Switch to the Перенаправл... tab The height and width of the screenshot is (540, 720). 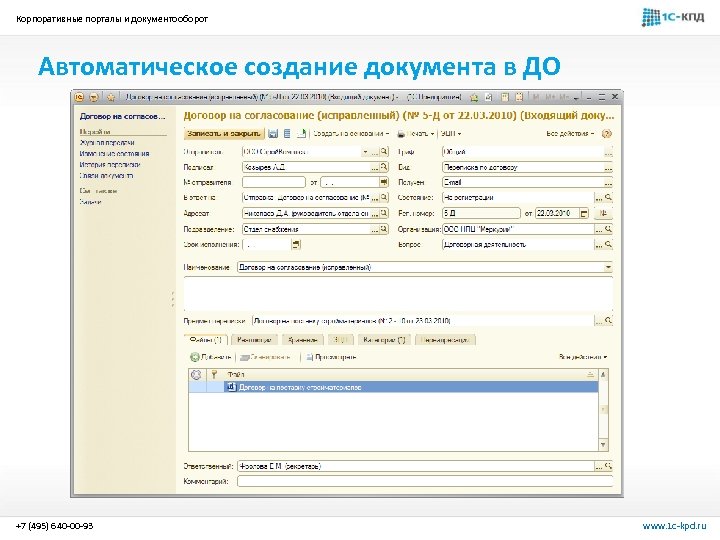(445, 340)
